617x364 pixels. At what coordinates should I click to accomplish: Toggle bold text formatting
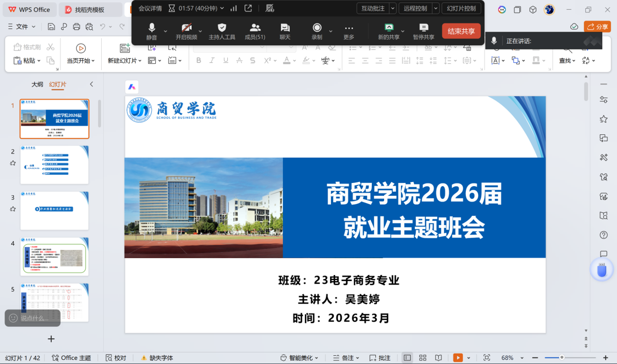(x=199, y=61)
